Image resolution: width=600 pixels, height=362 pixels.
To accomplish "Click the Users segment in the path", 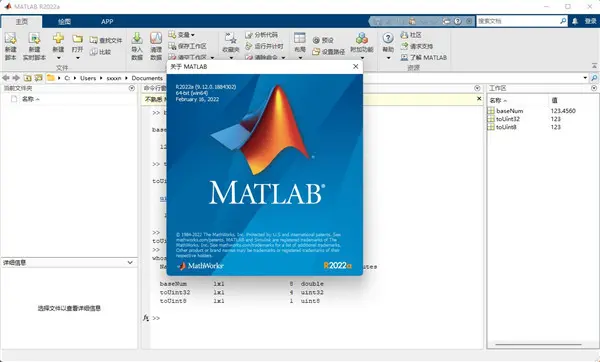I will [88, 78].
